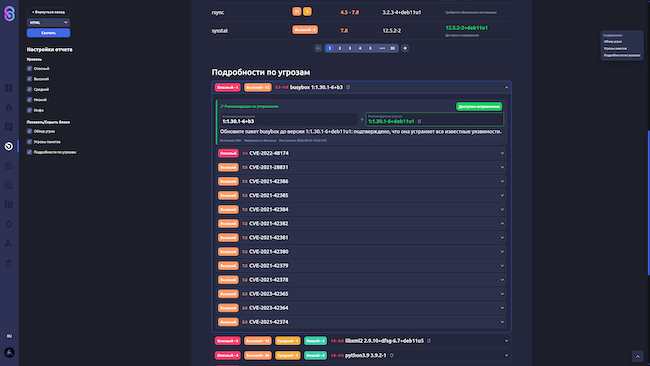This screenshot has height=366, width=650.
Task: Click the page vertical scrollbar thumb
Action: [648, 203]
